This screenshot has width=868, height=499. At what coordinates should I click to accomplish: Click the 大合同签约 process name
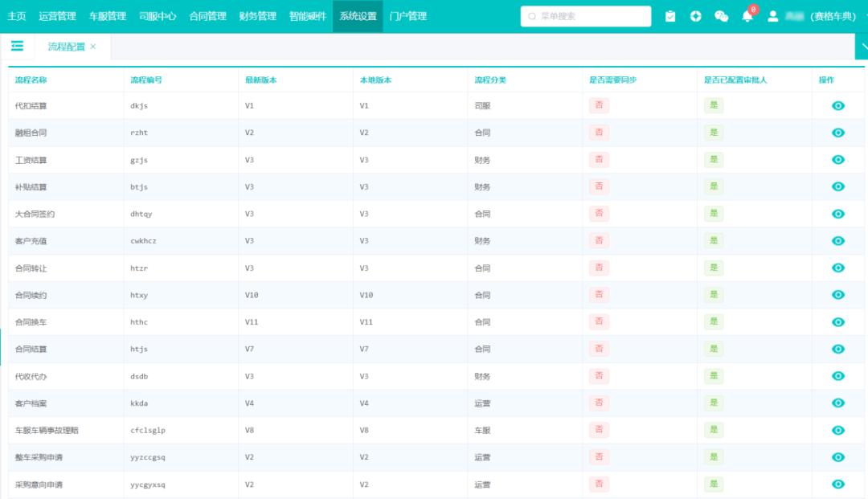coord(35,214)
